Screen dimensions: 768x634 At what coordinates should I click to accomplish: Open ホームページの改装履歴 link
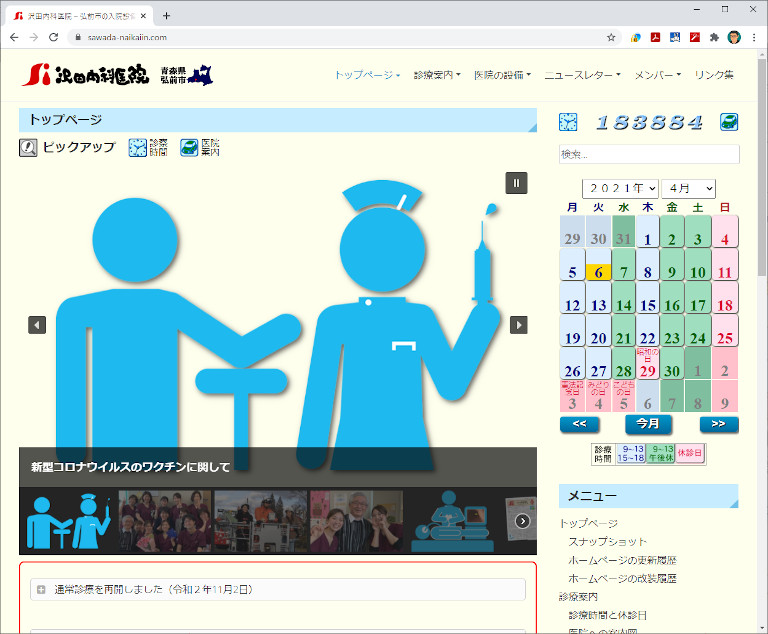(622, 578)
